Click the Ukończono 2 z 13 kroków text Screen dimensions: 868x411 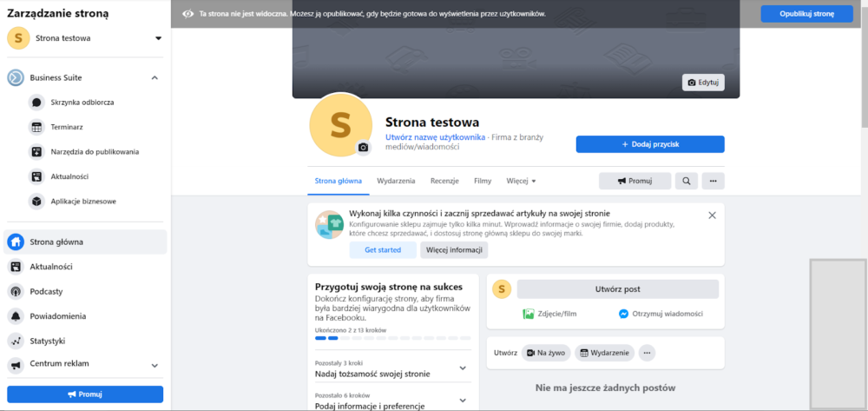(351, 329)
